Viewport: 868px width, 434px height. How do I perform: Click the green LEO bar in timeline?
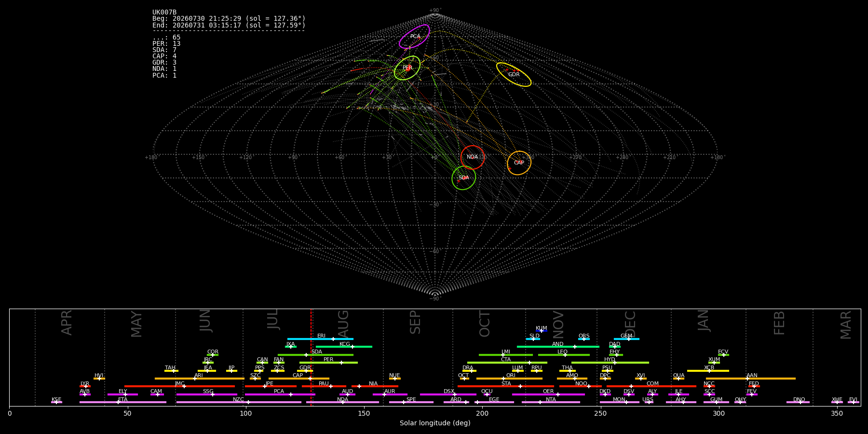564,355
